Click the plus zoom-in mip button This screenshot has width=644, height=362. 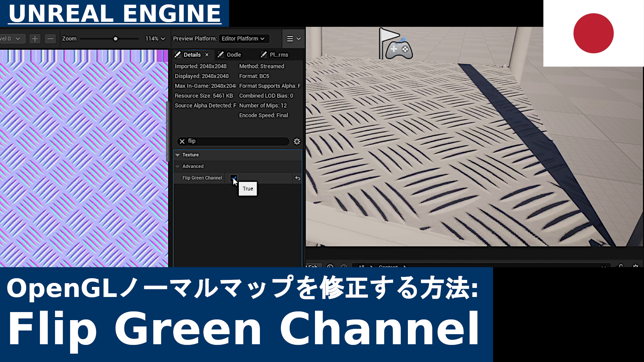(x=35, y=39)
